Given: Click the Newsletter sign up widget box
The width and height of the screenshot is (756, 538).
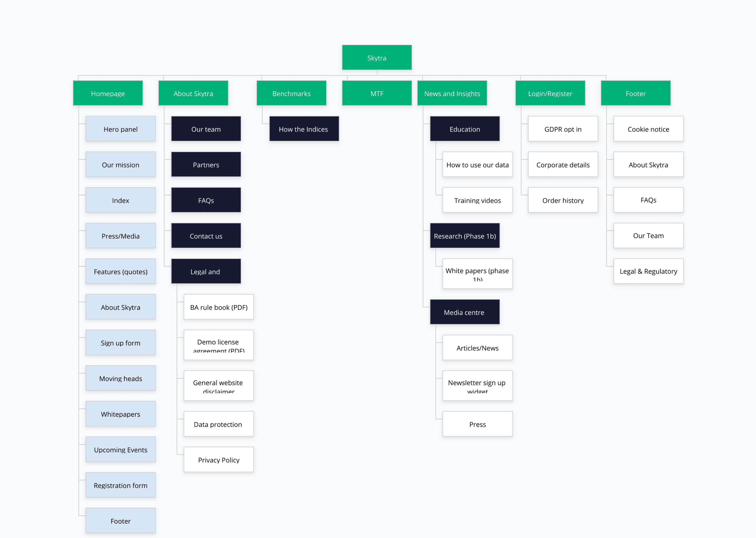Looking at the screenshot, I should click(477, 386).
